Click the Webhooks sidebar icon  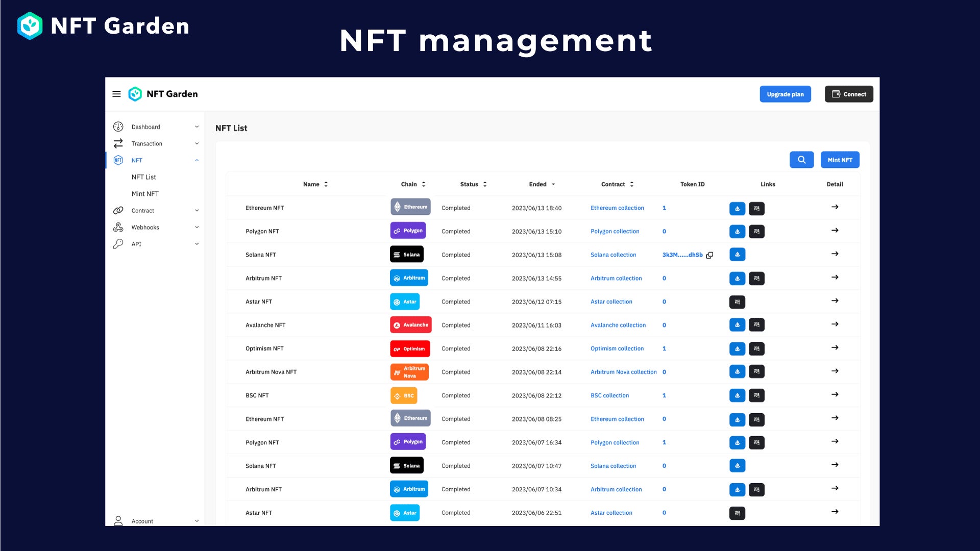[118, 228]
